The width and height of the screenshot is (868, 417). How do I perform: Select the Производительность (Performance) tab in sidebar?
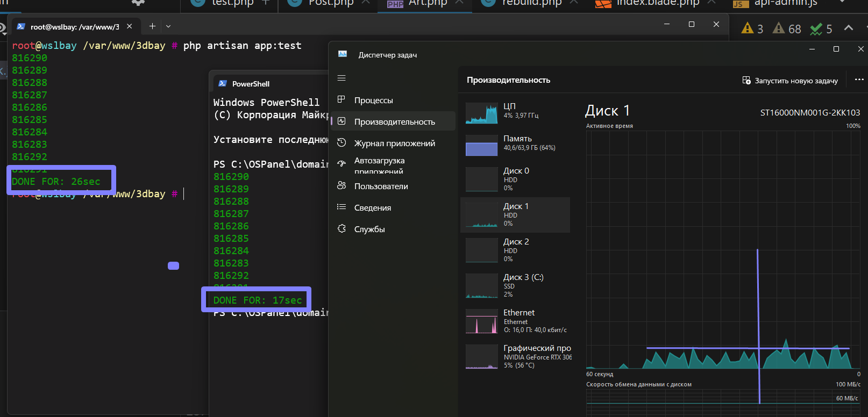click(394, 122)
